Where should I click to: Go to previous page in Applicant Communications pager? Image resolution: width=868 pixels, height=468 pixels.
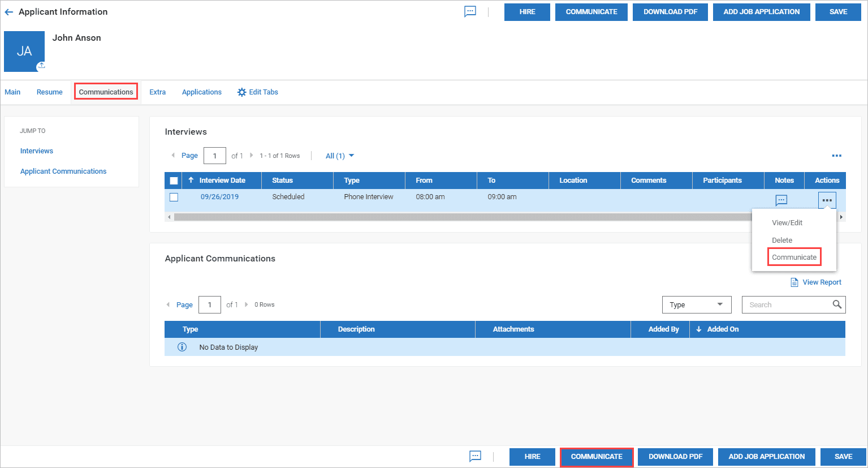coord(168,304)
